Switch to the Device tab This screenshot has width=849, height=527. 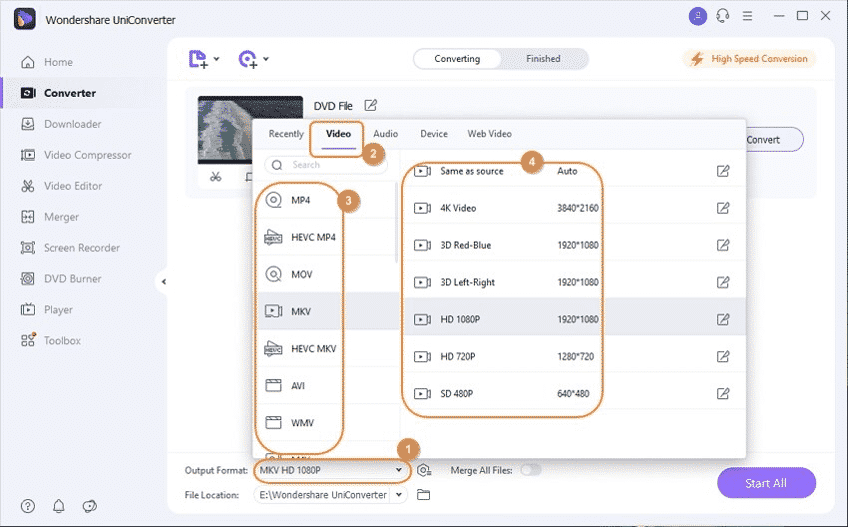pyautogui.click(x=434, y=134)
